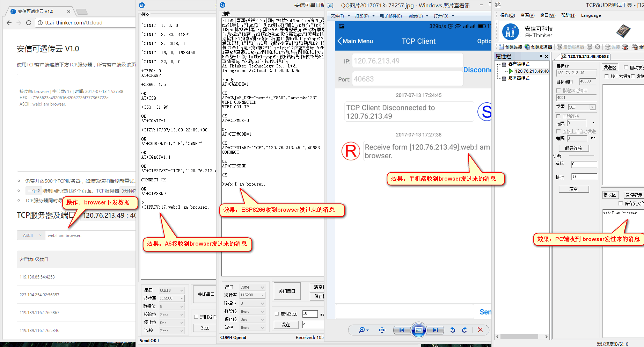Open the 操作(O) menu in TCP&UDP tool

pyautogui.click(x=507, y=15)
